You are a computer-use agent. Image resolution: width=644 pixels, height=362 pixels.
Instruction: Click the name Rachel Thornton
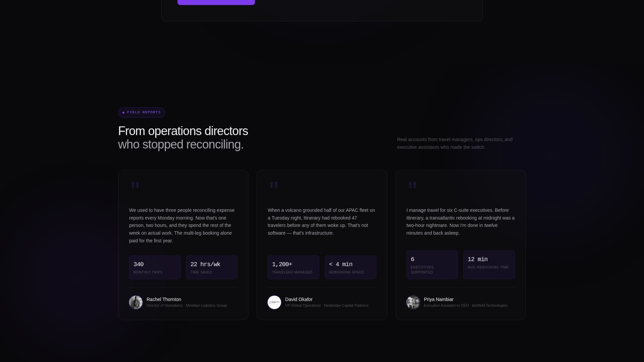164,299
